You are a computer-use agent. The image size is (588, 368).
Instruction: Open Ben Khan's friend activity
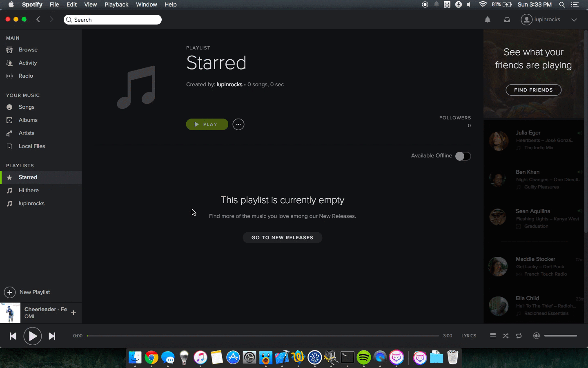click(x=534, y=180)
